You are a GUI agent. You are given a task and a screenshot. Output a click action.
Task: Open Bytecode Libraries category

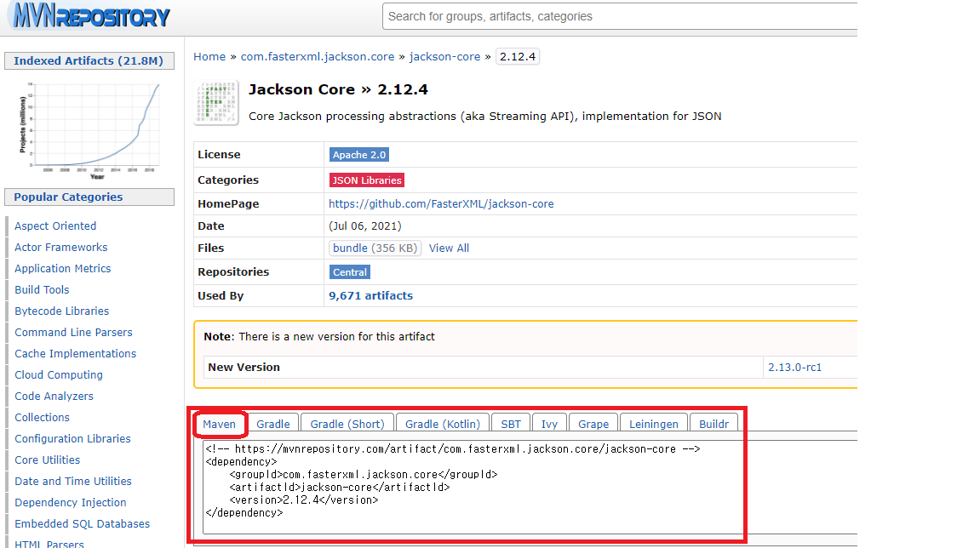pyautogui.click(x=62, y=311)
